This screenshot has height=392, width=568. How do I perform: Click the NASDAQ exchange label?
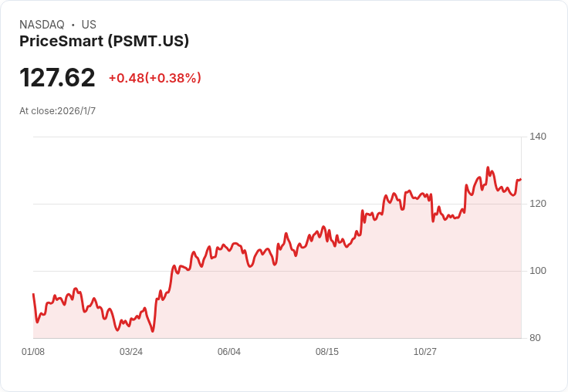click(x=42, y=25)
